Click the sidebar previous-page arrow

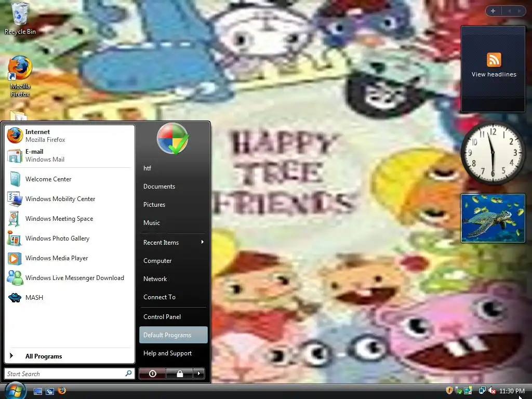click(x=509, y=11)
